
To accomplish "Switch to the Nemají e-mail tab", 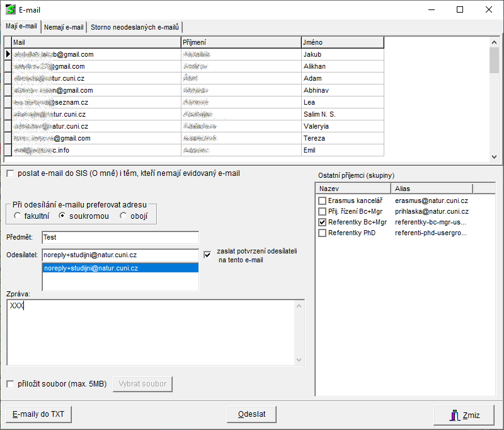I will [x=64, y=27].
